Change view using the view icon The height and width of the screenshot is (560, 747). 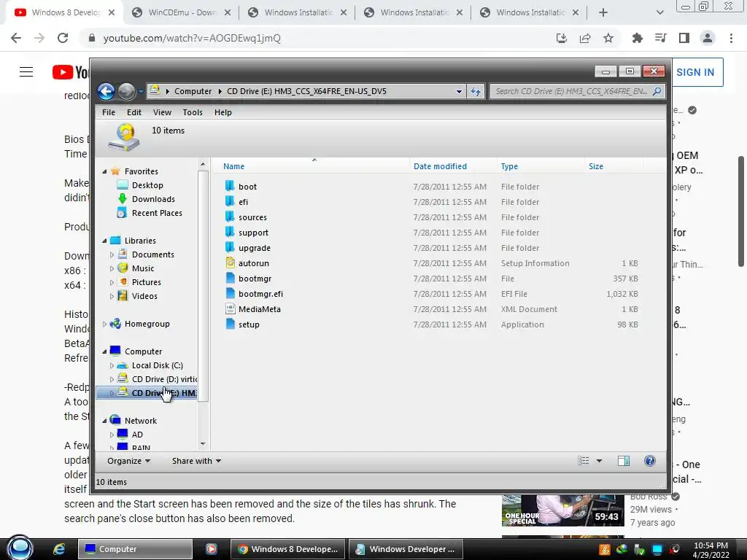[583, 461]
